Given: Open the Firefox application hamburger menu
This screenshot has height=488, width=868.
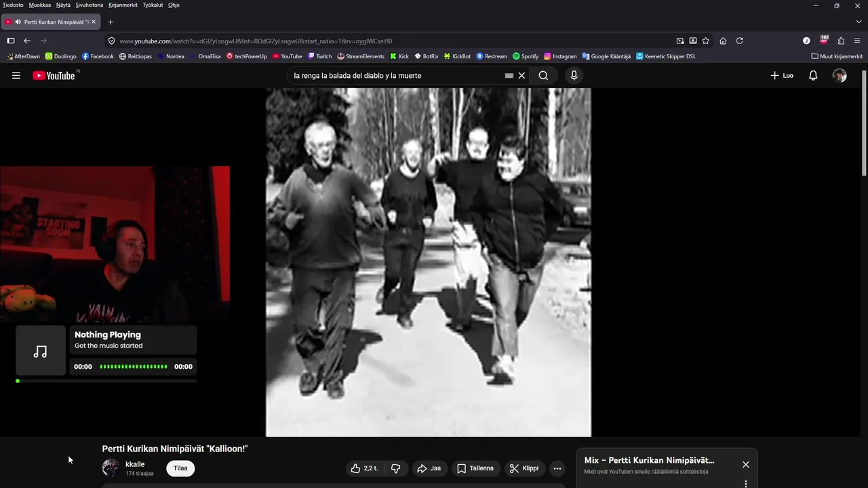Looking at the screenshot, I should [857, 41].
